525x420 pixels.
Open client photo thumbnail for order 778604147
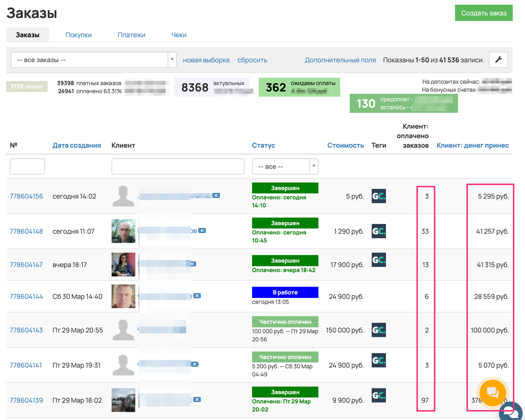pyautogui.click(x=124, y=264)
